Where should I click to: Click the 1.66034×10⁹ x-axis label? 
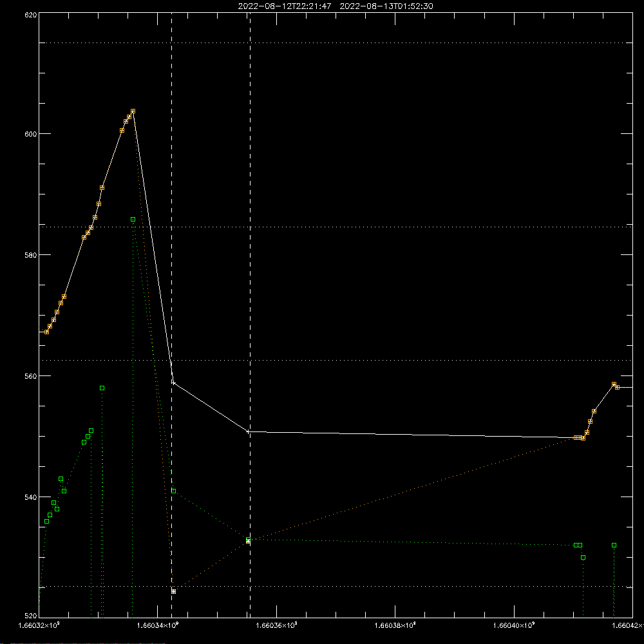(x=158, y=625)
